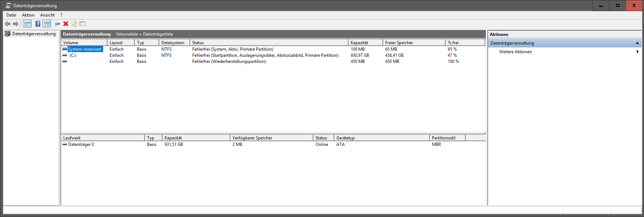
Task: Click the (C:) volume drive icon
Action: click(x=65, y=55)
